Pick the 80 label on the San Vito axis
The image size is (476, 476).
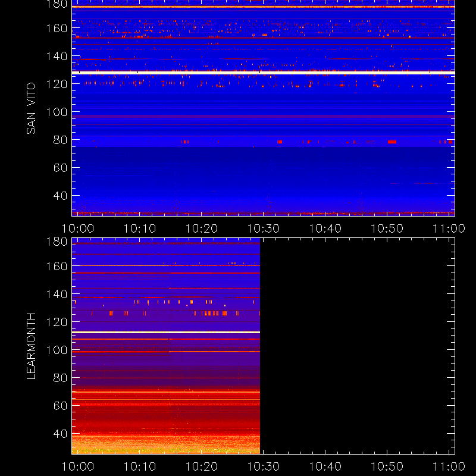(60, 140)
